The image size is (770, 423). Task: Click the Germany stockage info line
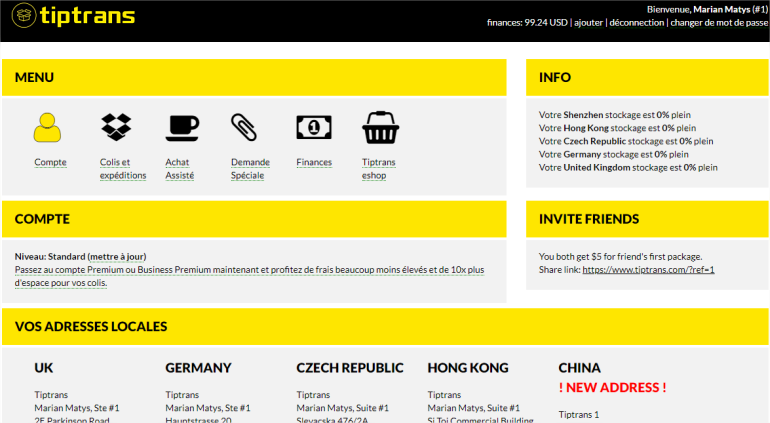(614, 155)
